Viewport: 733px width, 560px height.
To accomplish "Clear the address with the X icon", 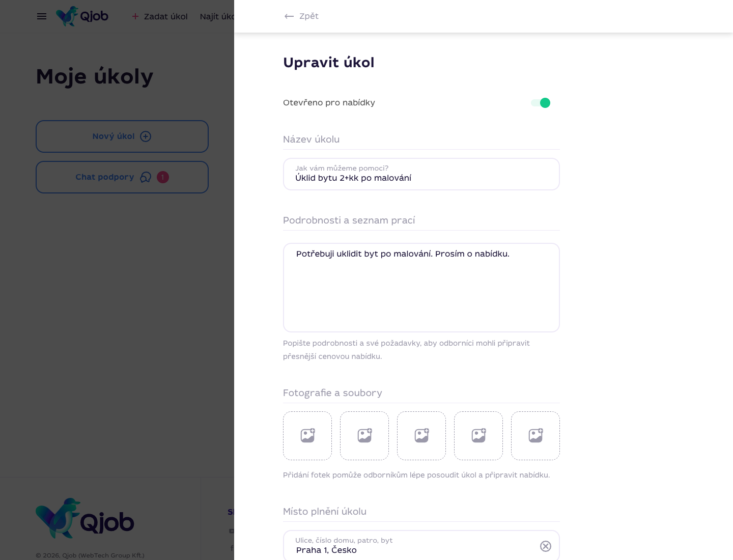I will [546, 546].
